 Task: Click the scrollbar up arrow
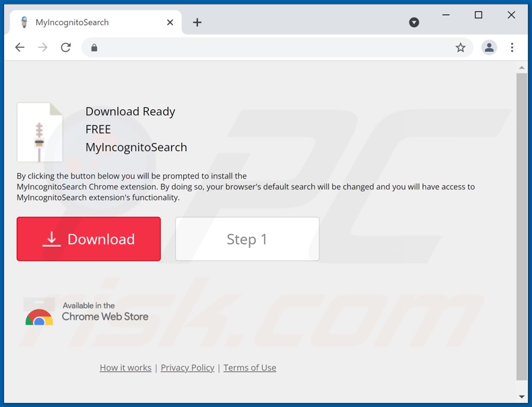[x=521, y=68]
